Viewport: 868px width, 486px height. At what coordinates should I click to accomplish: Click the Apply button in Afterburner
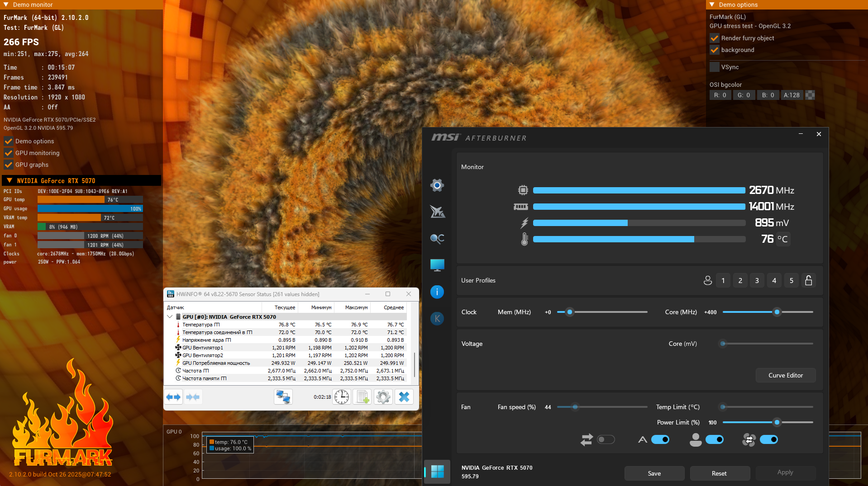[786, 472]
